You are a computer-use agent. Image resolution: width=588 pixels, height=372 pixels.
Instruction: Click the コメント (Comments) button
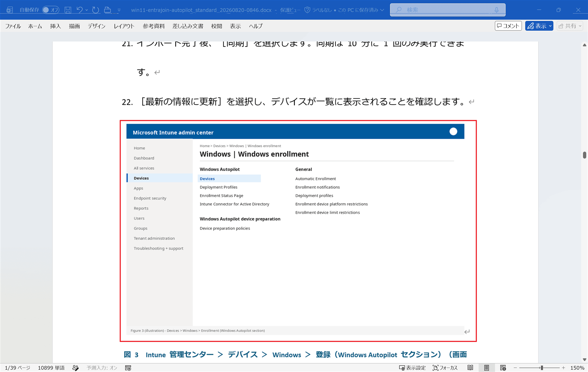[508, 26]
